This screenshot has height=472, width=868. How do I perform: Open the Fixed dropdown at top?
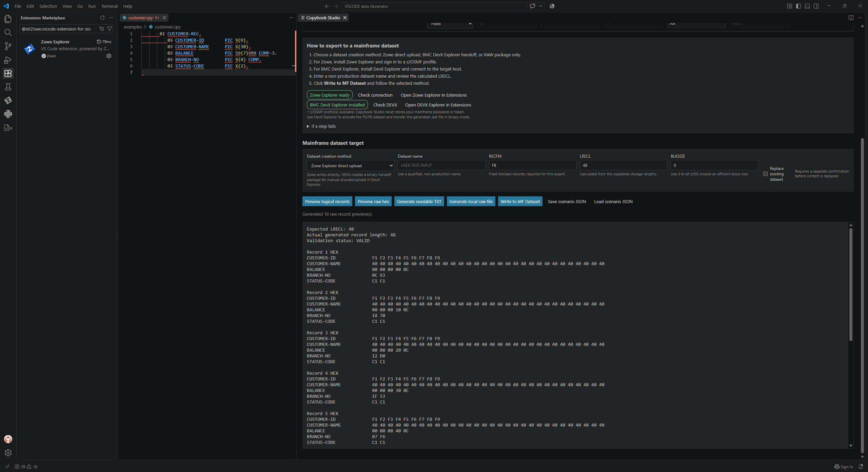[450, 24]
